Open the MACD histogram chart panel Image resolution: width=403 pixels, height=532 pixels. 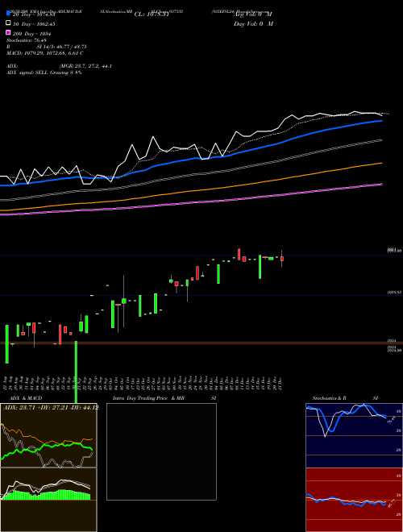coord(48,500)
